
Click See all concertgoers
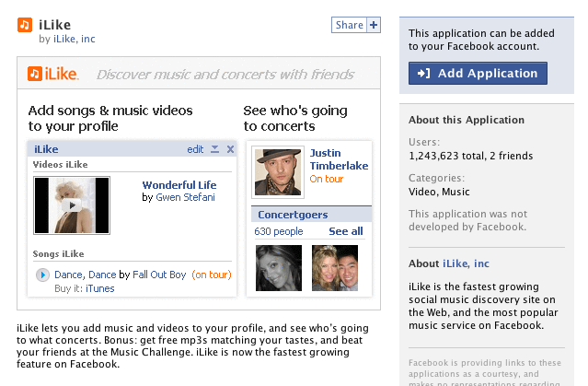pos(345,231)
